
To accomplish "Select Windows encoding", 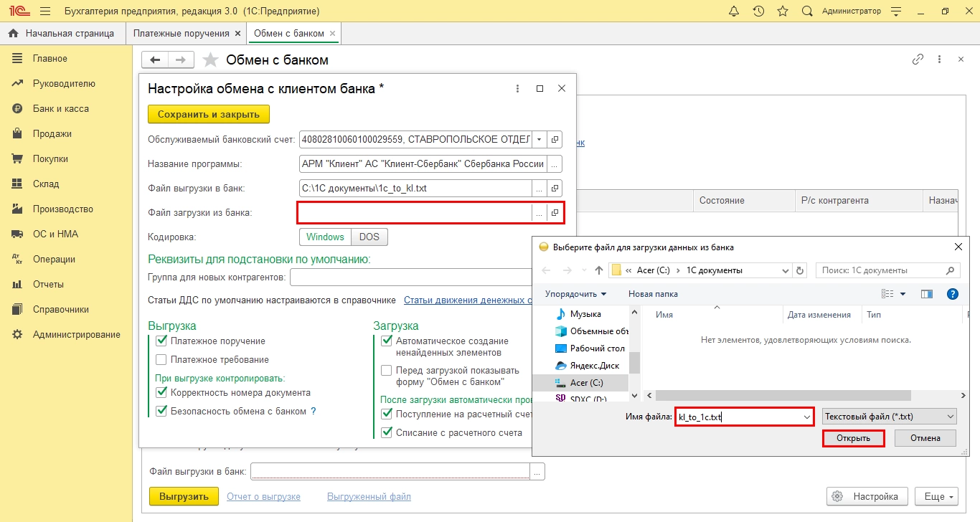I will pos(325,237).
